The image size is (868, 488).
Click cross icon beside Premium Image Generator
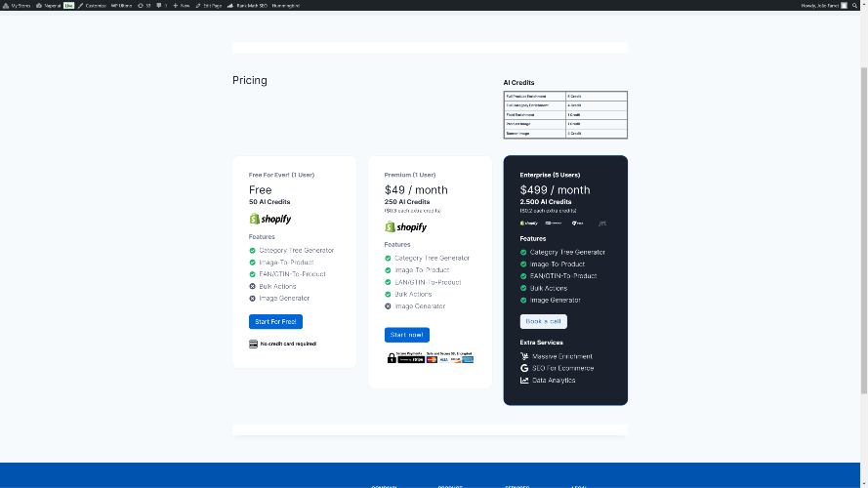click(388, 305)
